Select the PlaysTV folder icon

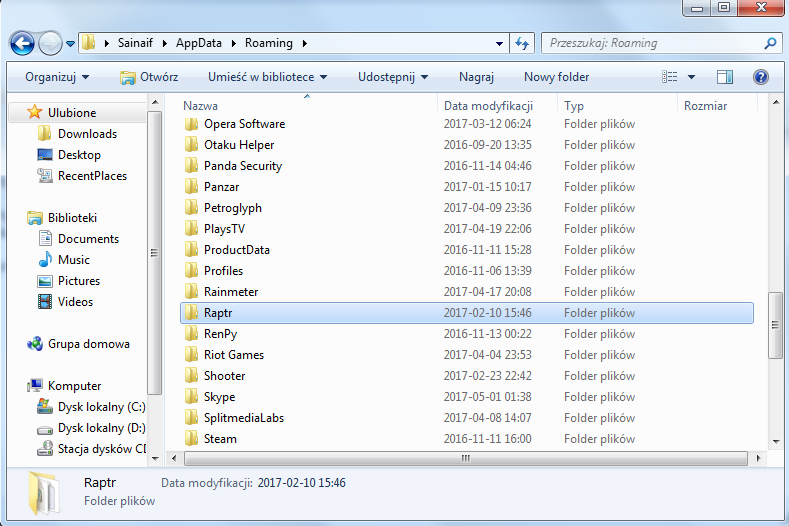click(x=191, y=229)
